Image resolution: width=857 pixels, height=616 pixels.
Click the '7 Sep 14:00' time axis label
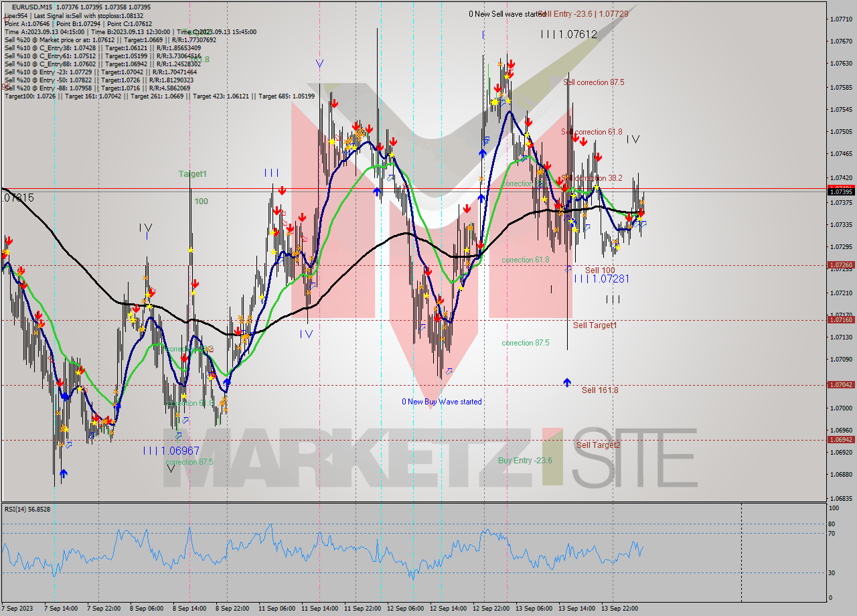coord(61,609)
